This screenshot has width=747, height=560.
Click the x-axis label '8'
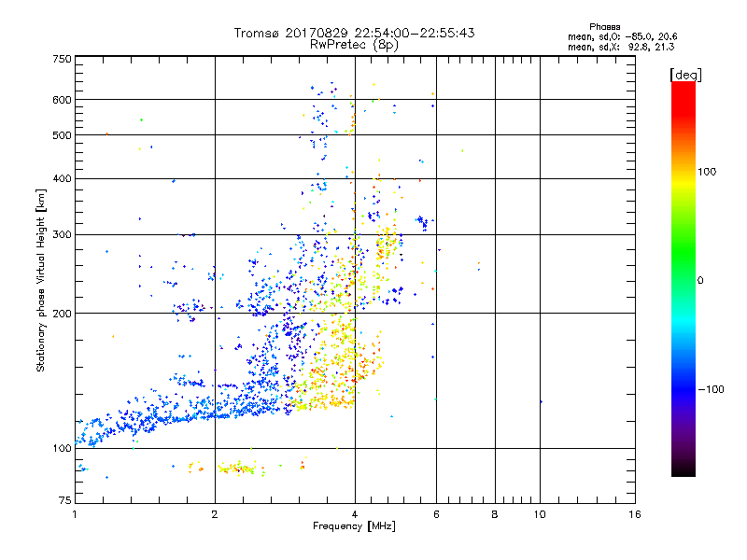tap(495, 514)
